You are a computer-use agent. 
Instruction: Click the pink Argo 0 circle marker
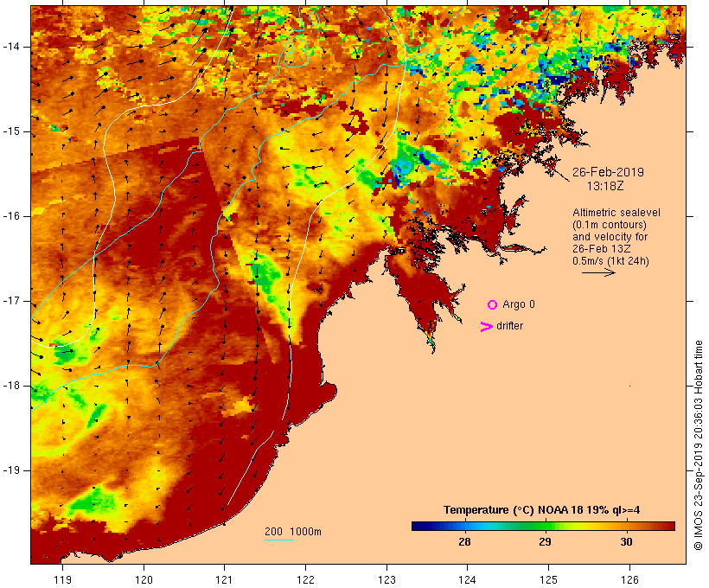click(493, 305)
